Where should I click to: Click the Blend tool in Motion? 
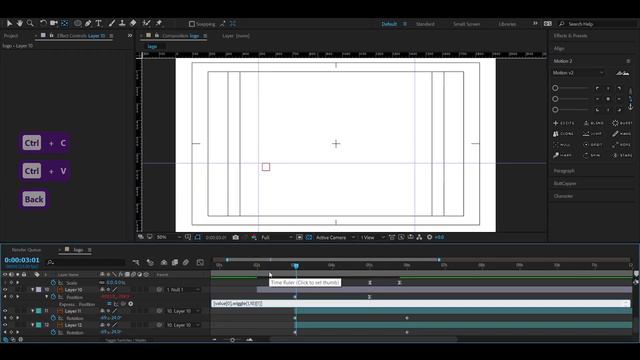594,123
